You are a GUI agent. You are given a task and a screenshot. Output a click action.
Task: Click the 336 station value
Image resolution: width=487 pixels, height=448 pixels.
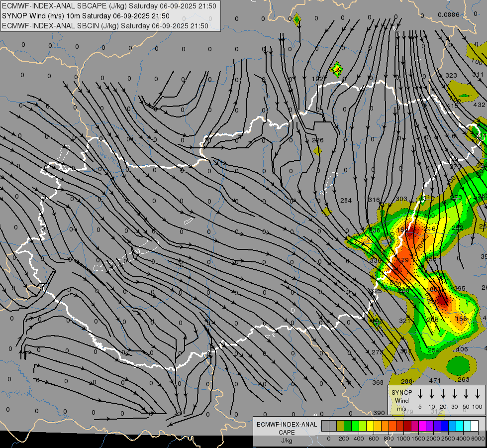tap(375, 260)
